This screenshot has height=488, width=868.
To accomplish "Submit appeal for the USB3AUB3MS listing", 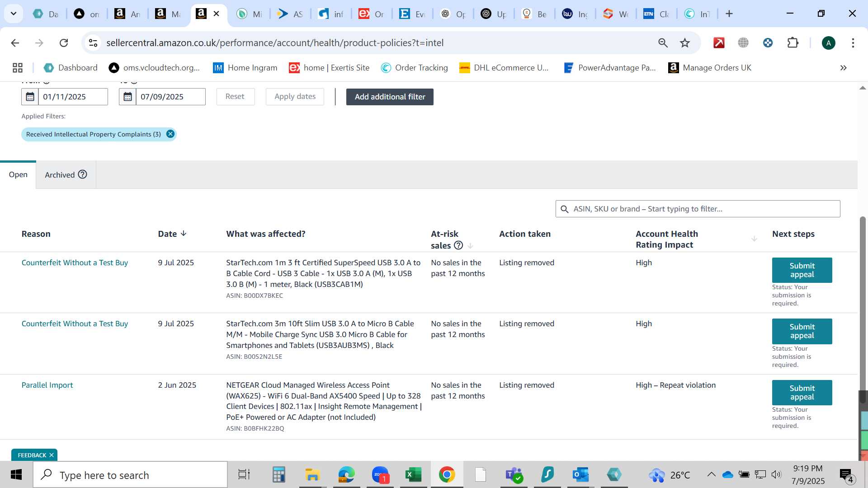I will point(802,331).
